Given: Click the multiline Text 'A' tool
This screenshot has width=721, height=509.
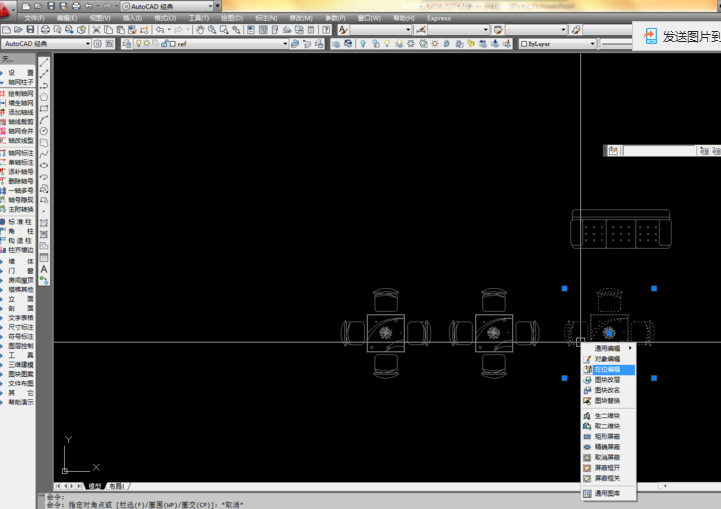Looking at the screenshot, I should point(44,269).
